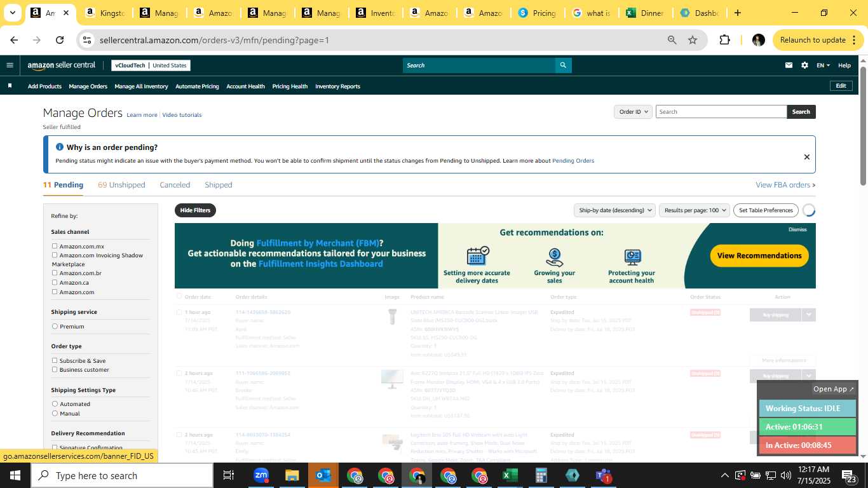868x488 pixels.
Task: Bookmark this page with star icon
Action: [693, 40]
